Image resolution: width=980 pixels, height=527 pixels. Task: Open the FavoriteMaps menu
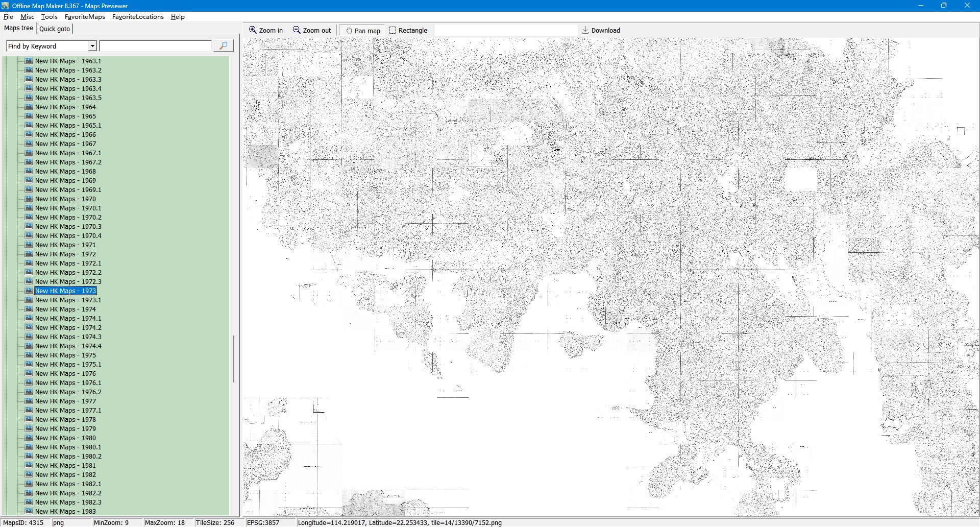[85, 17]
